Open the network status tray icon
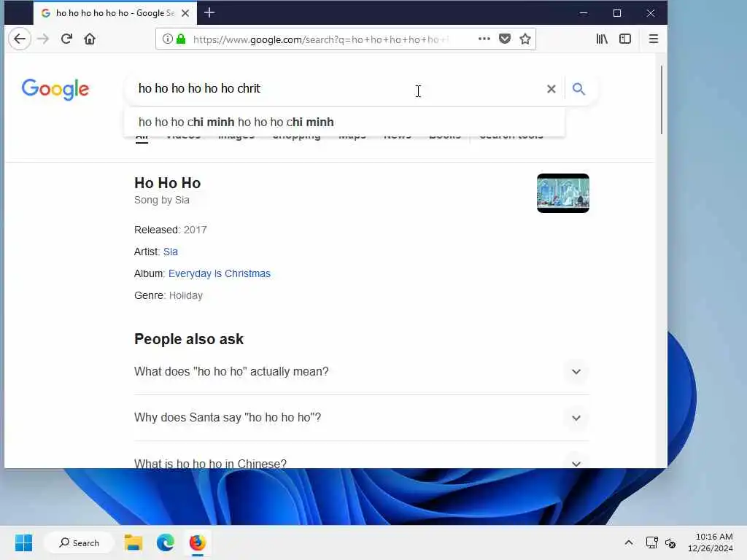Image resolution: width=747 pixels, height=560 pixels. [651, 542]
